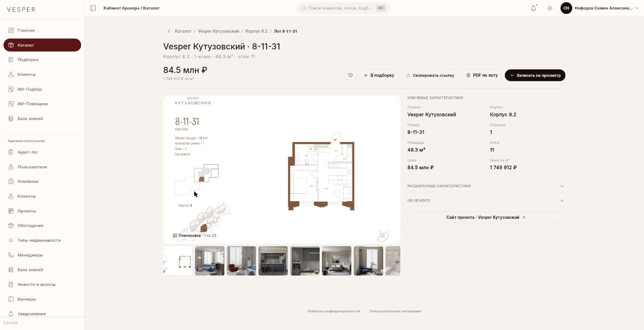Expand Об объекте section
The width and height of the screenshot is (644, 330).
pyautogui.click(x=486, y=201)
